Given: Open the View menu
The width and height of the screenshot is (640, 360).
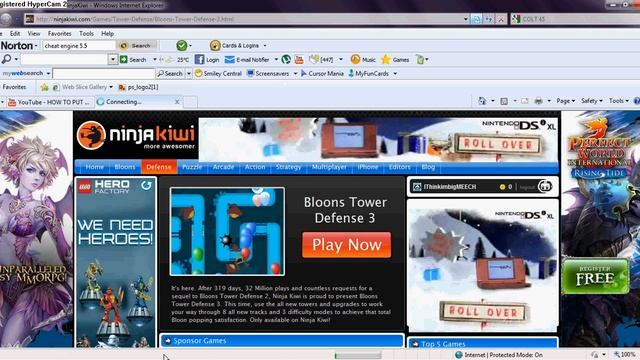Looking at the screenshot, I should (34, 33).
